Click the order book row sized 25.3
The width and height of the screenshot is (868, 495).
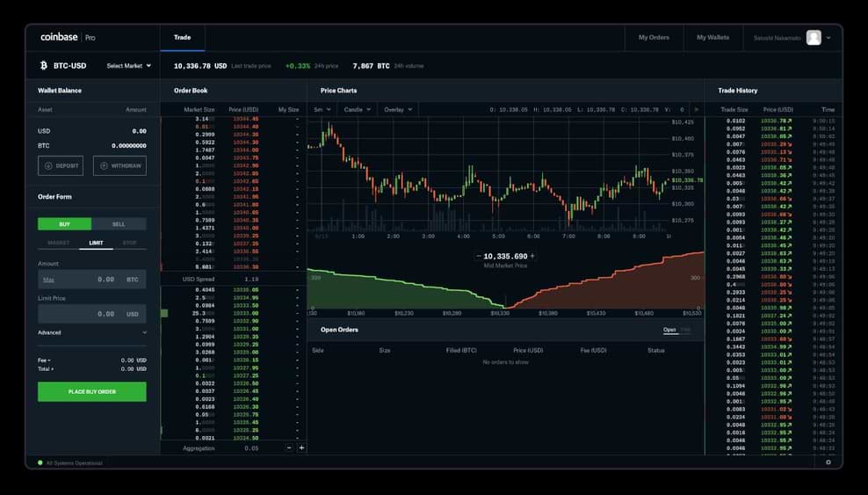click(x=233, y=313)
